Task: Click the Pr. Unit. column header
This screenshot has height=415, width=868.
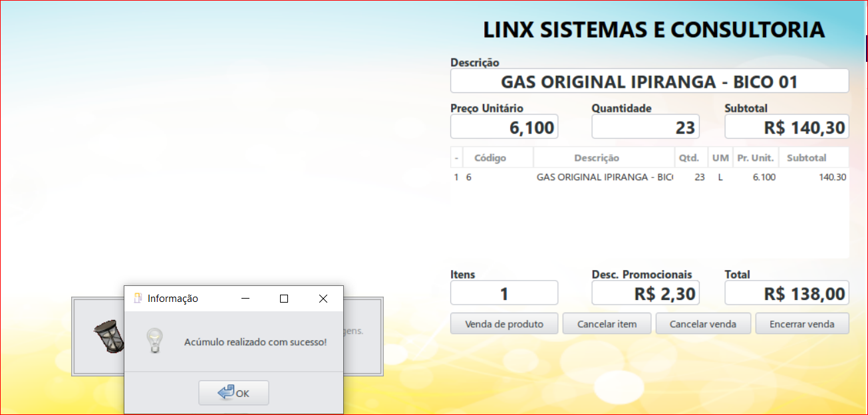Action: [x=756, y=158]
